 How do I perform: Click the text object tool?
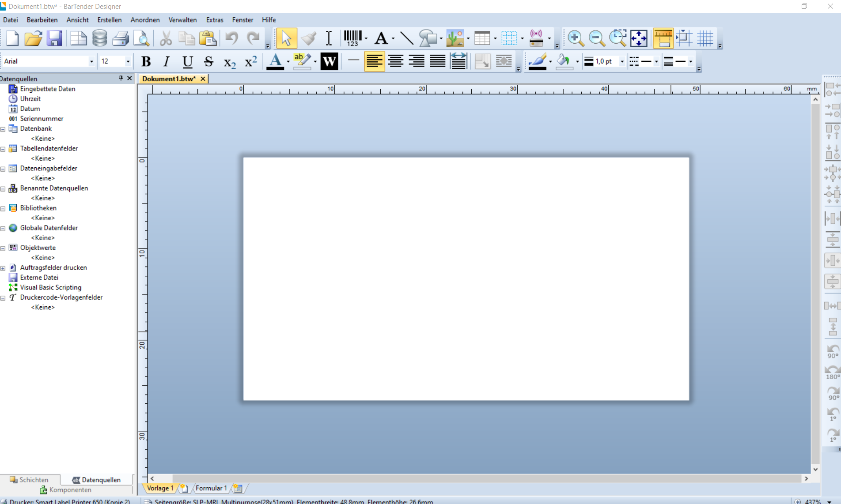click(381, 38)
